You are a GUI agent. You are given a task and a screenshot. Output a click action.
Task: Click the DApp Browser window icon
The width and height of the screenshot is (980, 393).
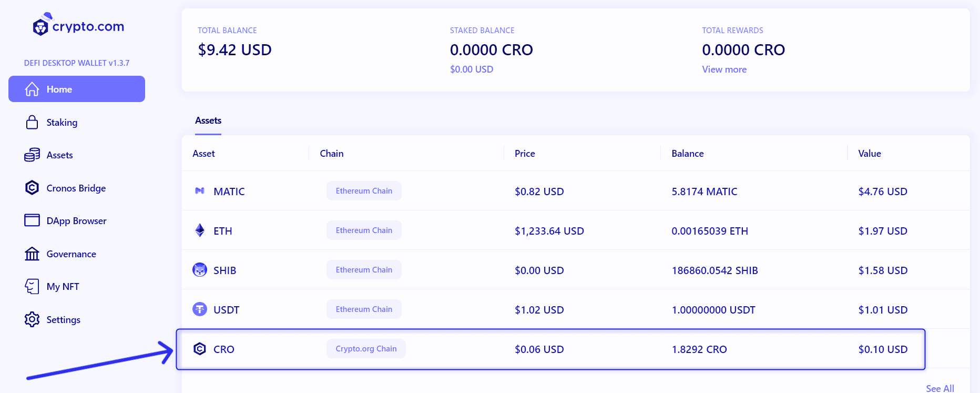(x=32, y=220)
